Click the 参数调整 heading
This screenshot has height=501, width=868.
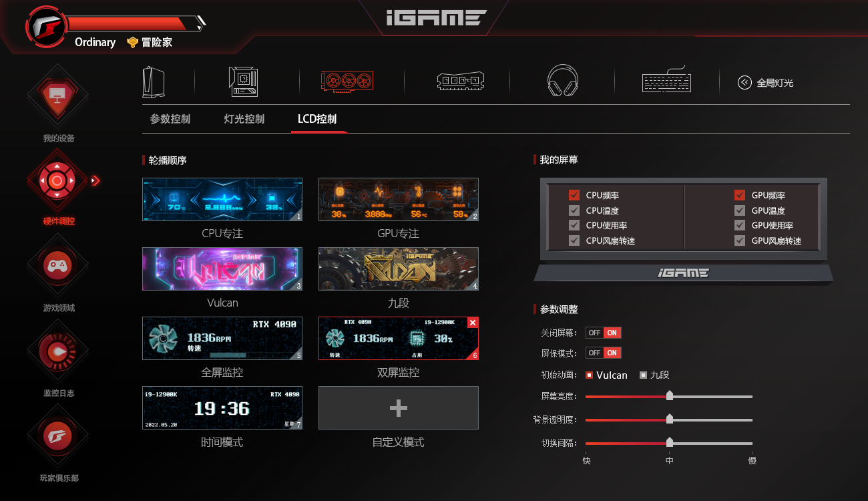pyautogui.click(x=559, y=310)
